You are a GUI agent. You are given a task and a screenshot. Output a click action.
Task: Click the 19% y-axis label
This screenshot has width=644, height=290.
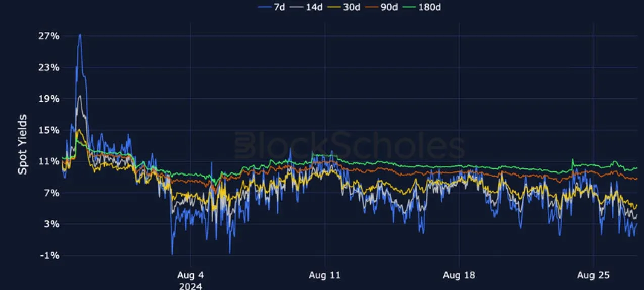(x=50, y=99)
